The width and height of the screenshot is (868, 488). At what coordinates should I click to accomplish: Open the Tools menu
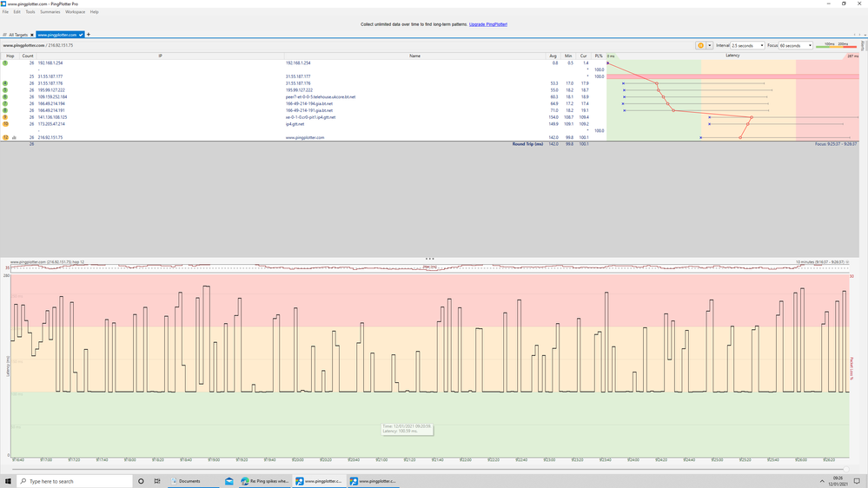(x=30, y=12)
